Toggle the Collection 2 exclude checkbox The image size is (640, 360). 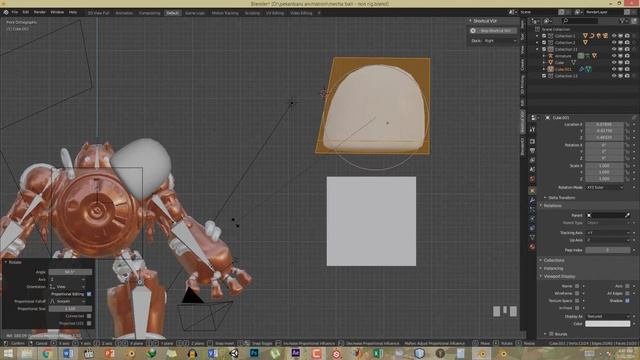pos(544,42)
